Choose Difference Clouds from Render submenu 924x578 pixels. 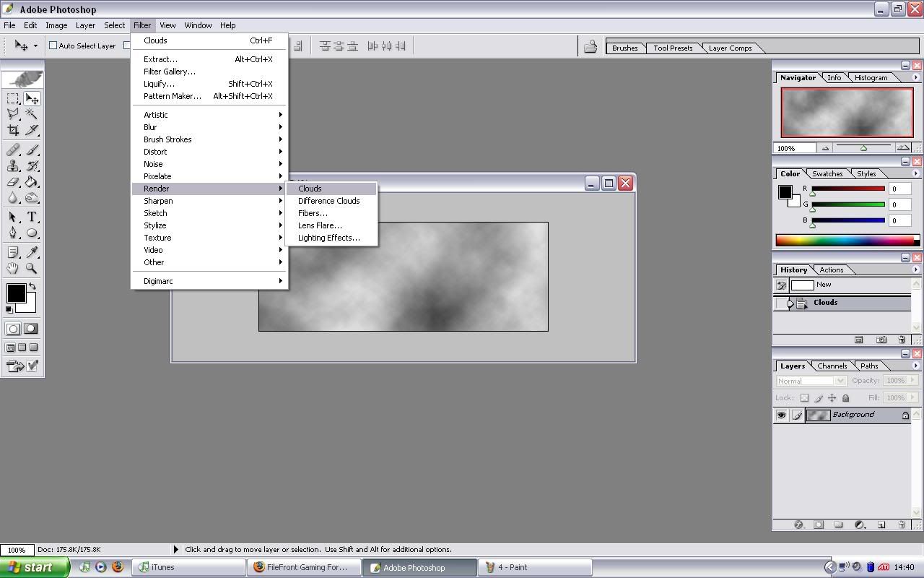(328, 201)
